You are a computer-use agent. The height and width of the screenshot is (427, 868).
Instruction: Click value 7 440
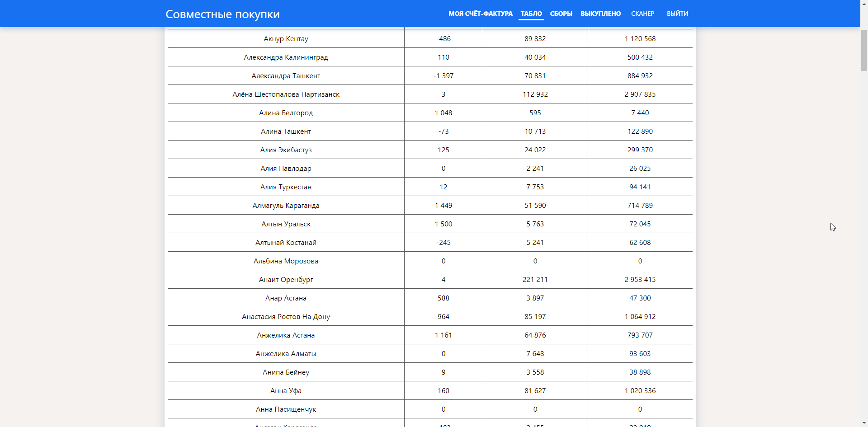pyautogui.click(x=640, y=113)
